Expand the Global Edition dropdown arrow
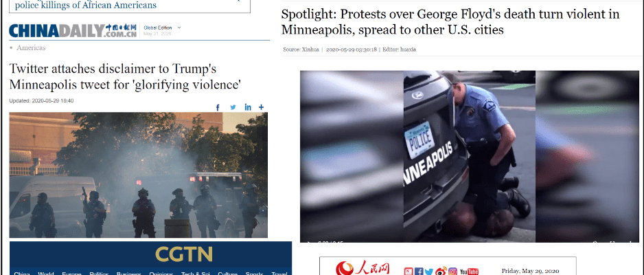This screenshot has width=644, height=275. [179, 28]
